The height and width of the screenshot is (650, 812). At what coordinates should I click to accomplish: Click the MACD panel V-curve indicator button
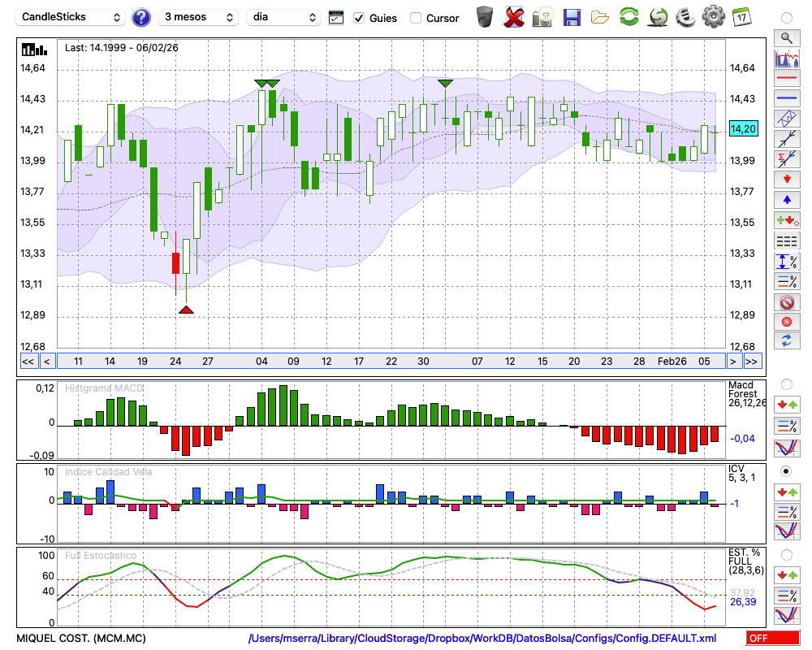tap(787, 448)
